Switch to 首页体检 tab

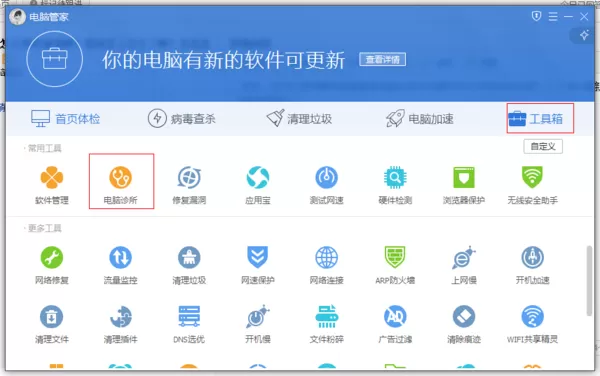tap(65, 119)
